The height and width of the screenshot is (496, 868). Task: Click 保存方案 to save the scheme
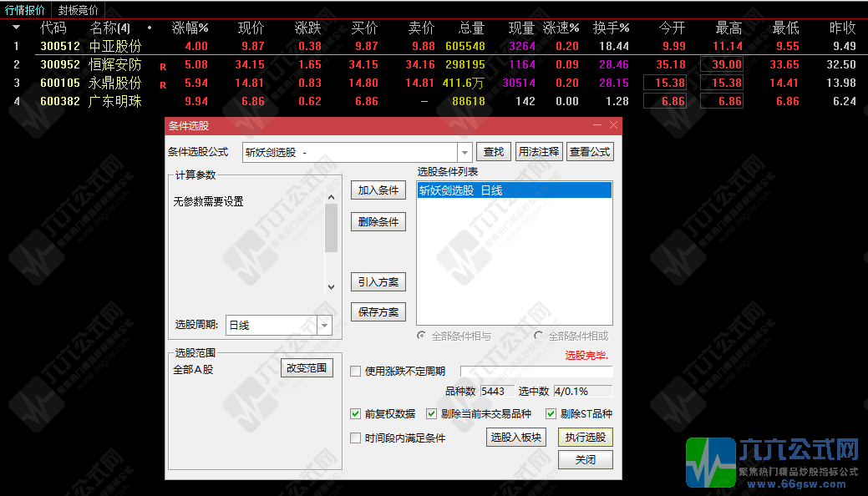tap(378, 311)
